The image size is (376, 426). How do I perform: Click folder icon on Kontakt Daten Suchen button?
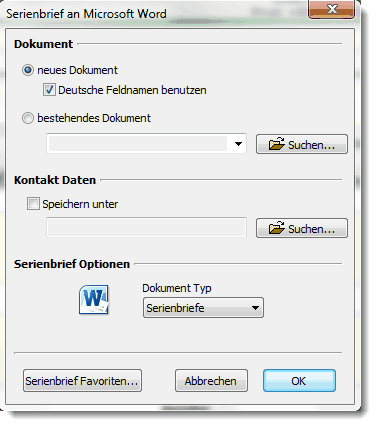click(x=276, y=228)
